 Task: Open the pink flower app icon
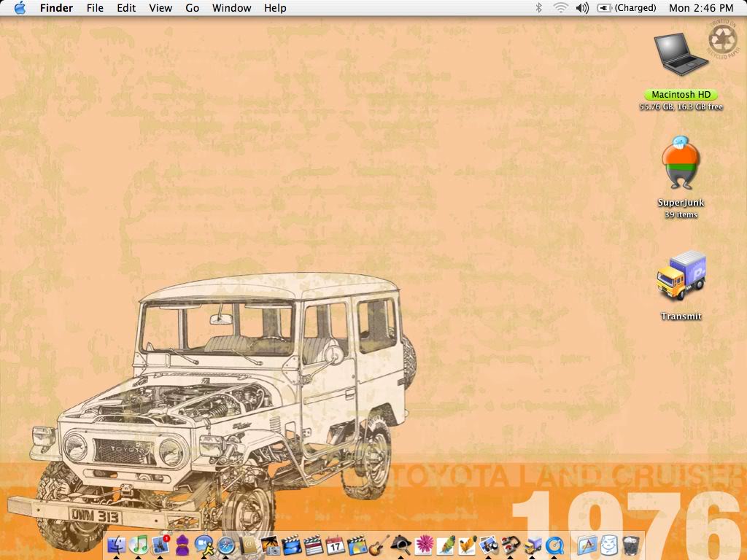(x=423, y=545)
